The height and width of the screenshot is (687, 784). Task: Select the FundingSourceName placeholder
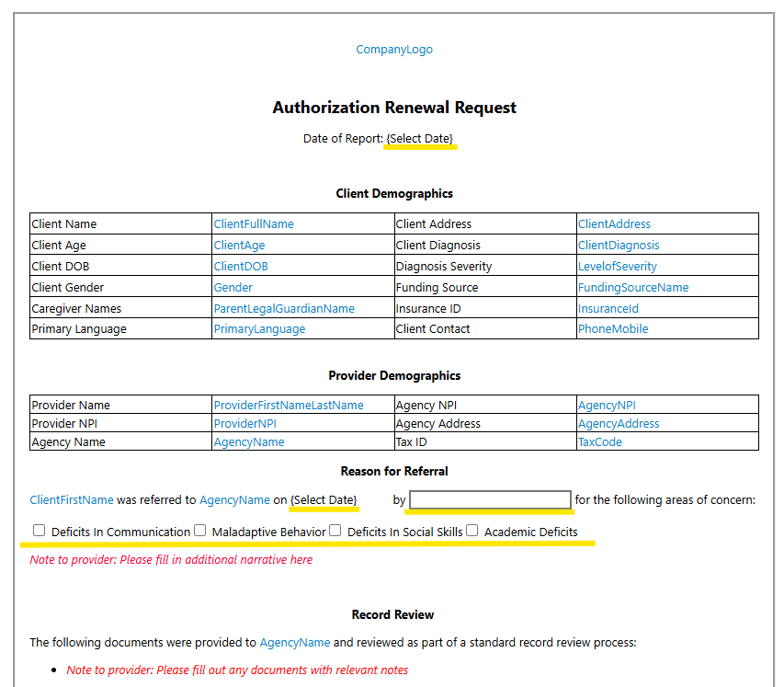coord(633,287)
